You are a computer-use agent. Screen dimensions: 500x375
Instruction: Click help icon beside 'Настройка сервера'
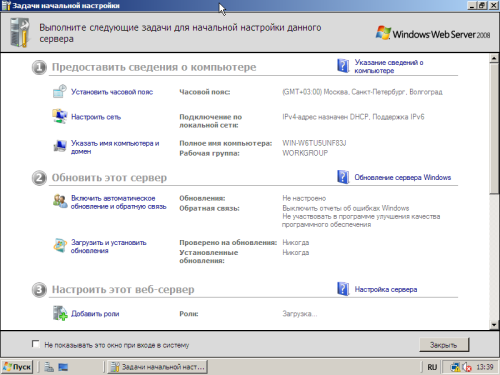[343, 289]
